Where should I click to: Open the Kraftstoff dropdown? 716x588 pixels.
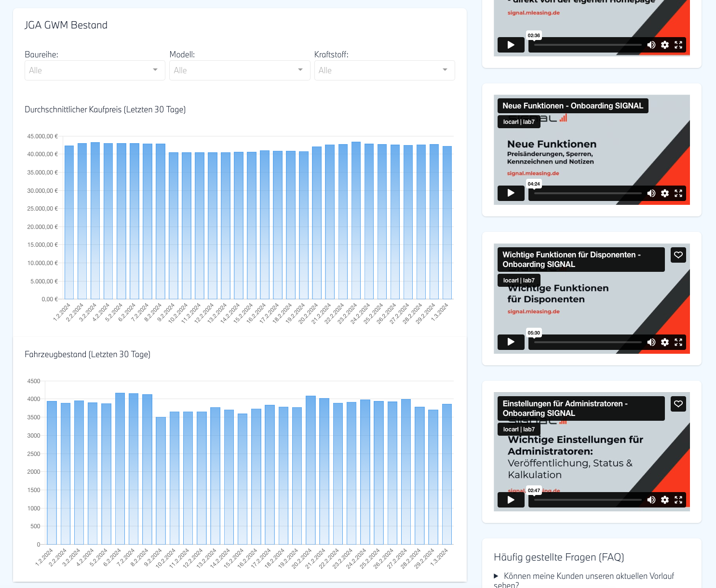(384, 70)
